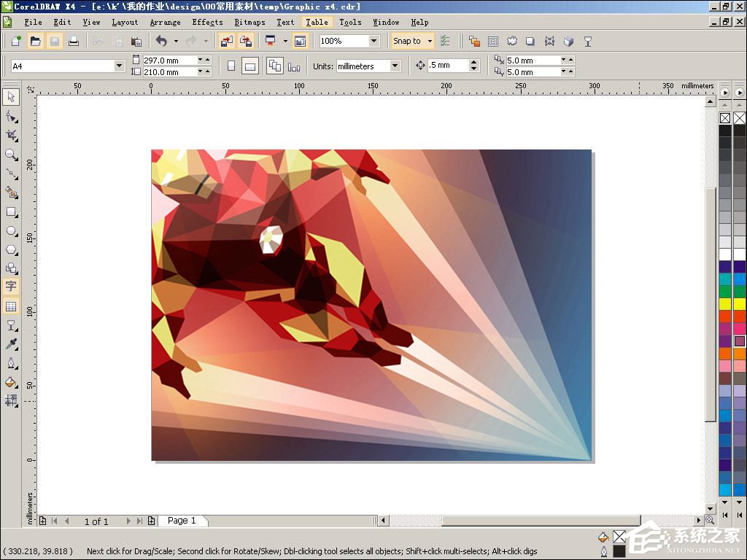This screenshot has height=560, width=747.
Task: Click the Open file icon
Action: pos(35,42)
